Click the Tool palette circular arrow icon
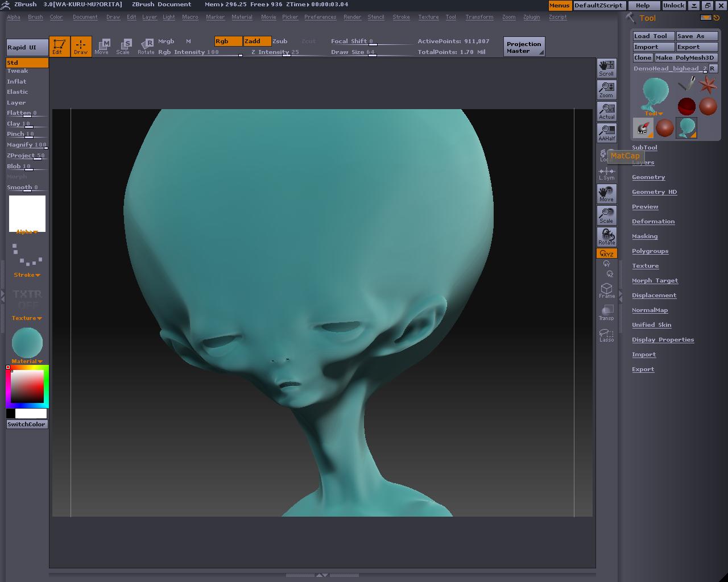This screenshot has width=728, height=582. pyautogui.click(x=717, y=18)
